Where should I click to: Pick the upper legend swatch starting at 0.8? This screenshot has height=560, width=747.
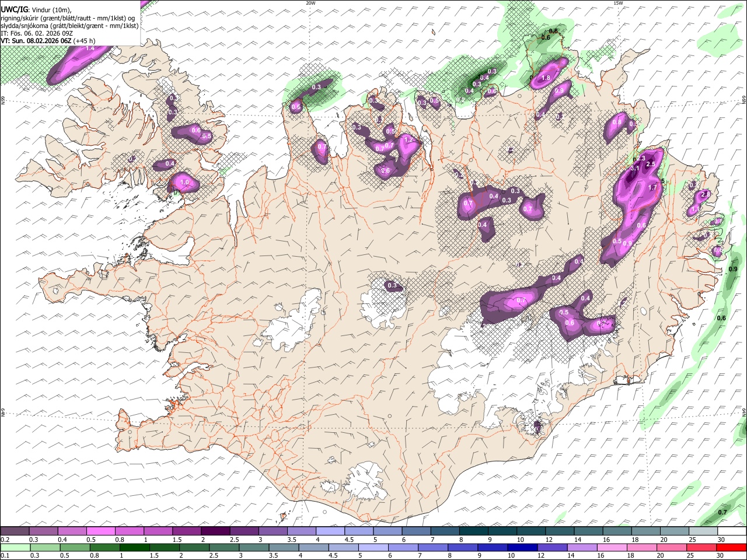click(x=129, y=531)
